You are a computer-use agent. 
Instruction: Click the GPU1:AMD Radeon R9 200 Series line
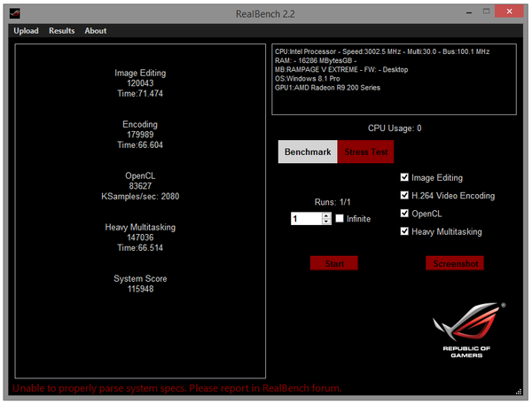click(327, 88)
